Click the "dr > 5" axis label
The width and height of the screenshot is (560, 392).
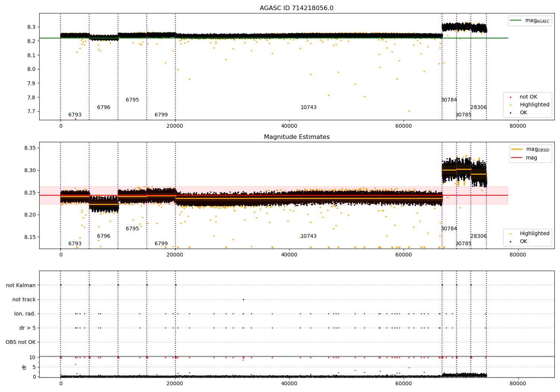(28, 328)
